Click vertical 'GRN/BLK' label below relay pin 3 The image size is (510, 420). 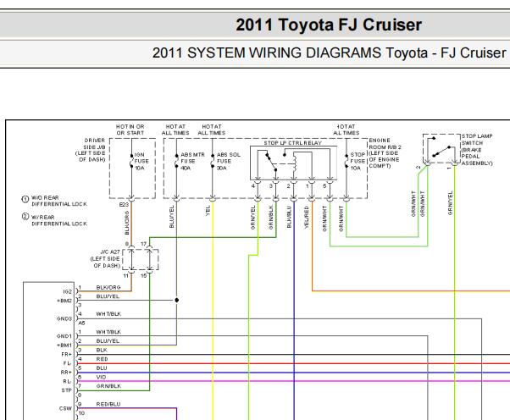click(x=271, y=217)
